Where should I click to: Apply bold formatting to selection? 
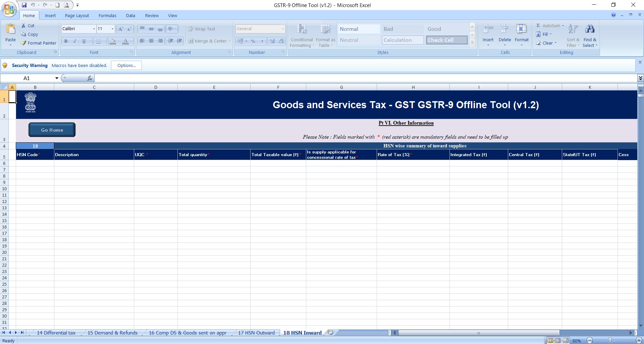66,41
